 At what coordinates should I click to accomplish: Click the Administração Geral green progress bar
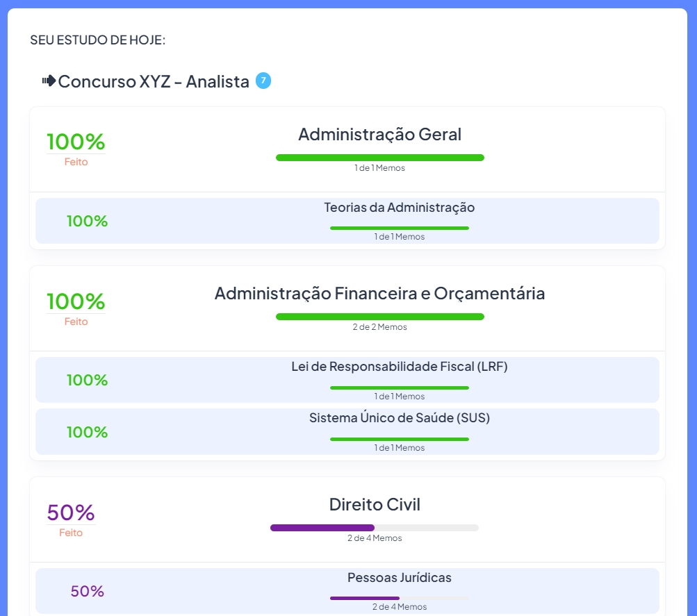coord(379,158)
